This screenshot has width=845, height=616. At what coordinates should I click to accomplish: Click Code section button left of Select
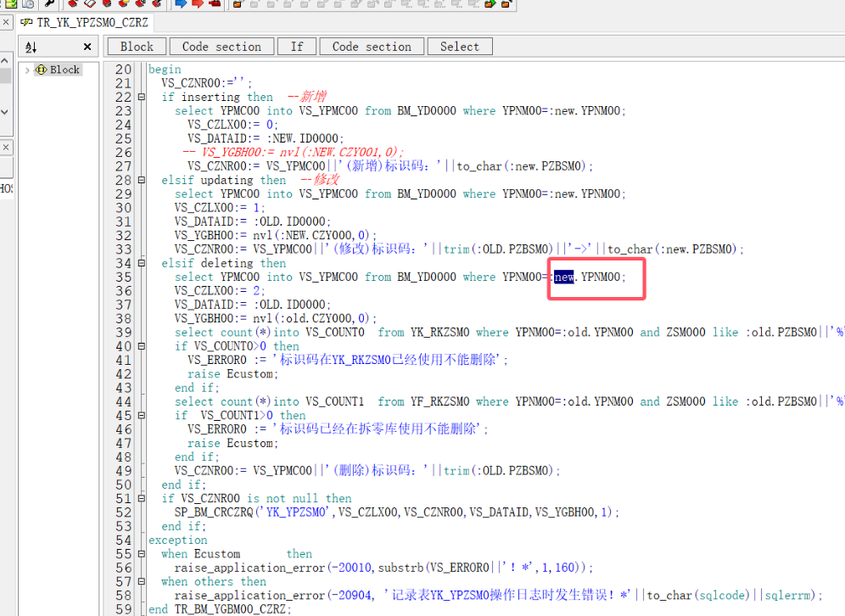tap(372, 47)
